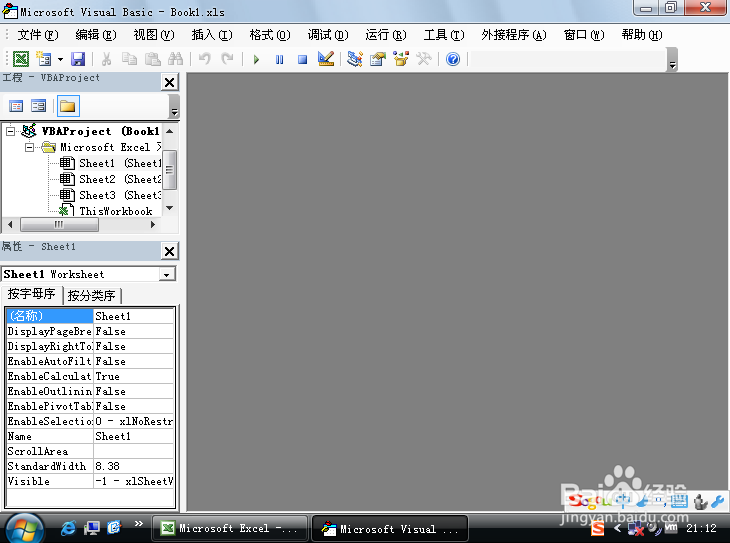
Task: Open Properties Window toolbar icon
Action: click(x=378, y=59)
